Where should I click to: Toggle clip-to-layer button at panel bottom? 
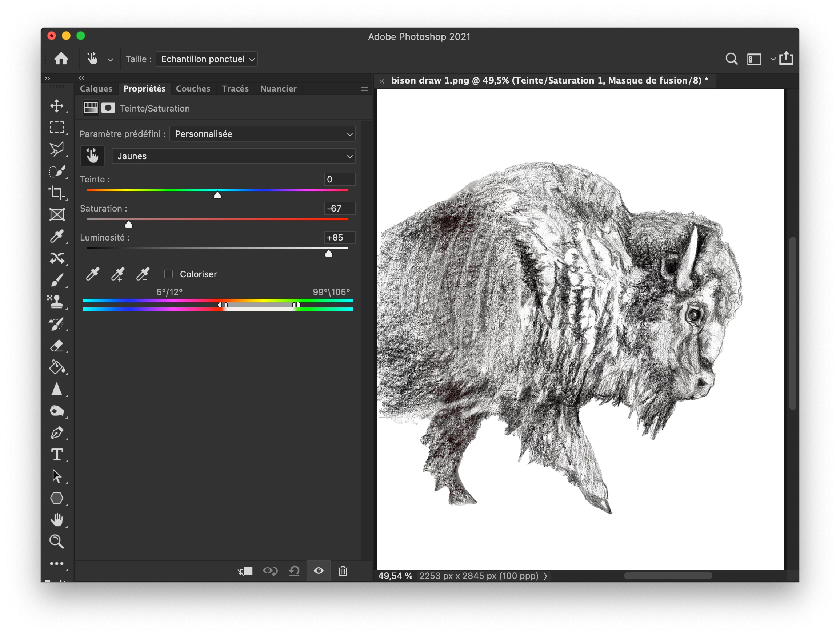245,571
